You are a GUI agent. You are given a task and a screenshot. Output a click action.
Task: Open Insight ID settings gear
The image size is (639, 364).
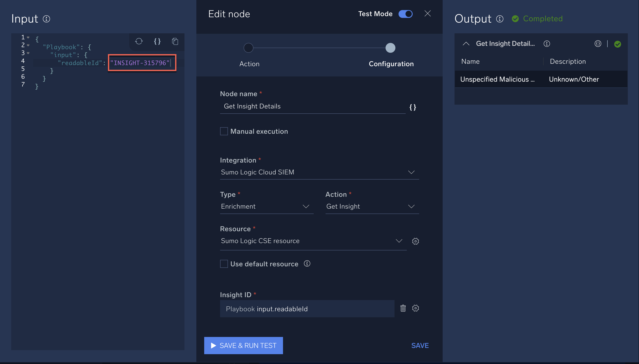tap(415, 308)
